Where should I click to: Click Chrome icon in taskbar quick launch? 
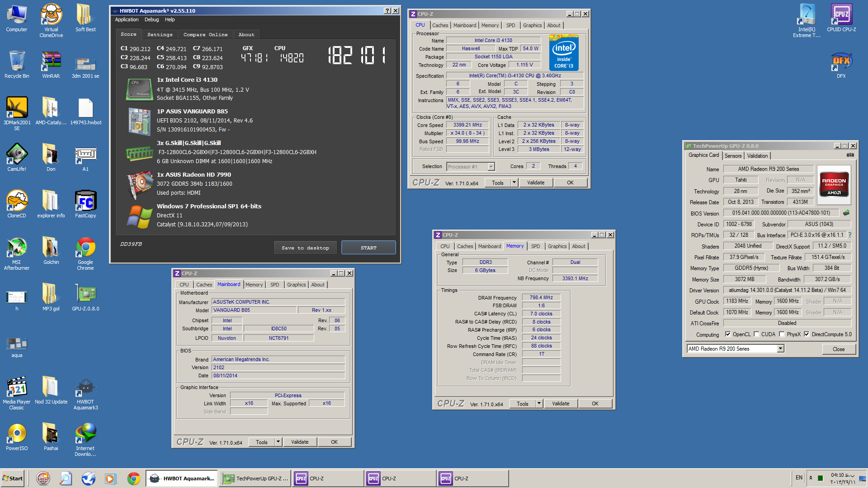pyautogui.click(x=133, y=479)
